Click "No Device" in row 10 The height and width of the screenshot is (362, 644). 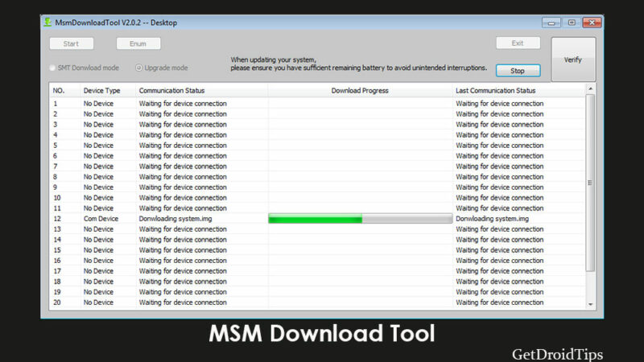tap(98, 198)
